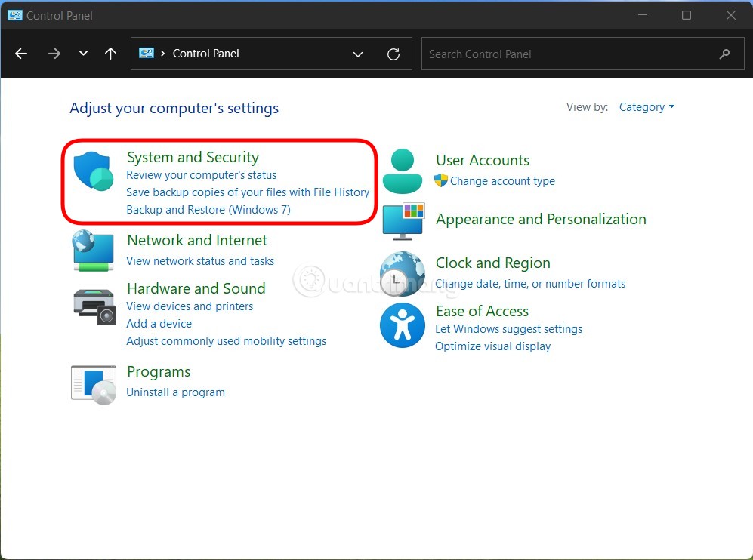
Task: Click Optimize visual display link
Action: (492, 346)
